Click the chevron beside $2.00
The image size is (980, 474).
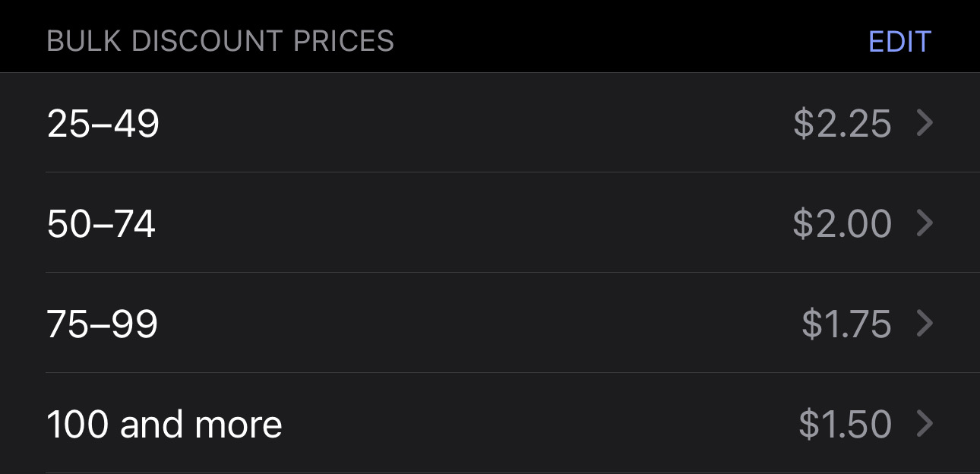pos(925,223)
